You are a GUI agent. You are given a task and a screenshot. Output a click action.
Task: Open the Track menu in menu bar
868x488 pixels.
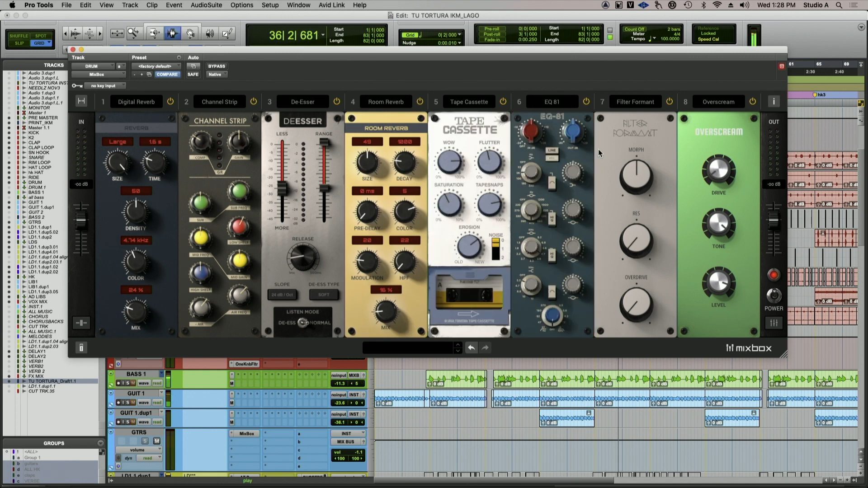[x=129, y=5]
